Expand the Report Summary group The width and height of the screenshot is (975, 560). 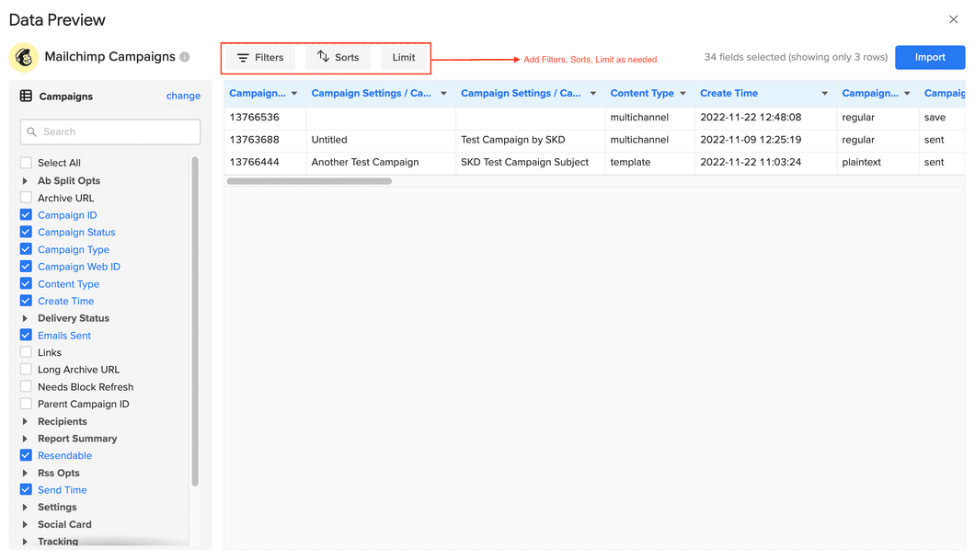25,439
